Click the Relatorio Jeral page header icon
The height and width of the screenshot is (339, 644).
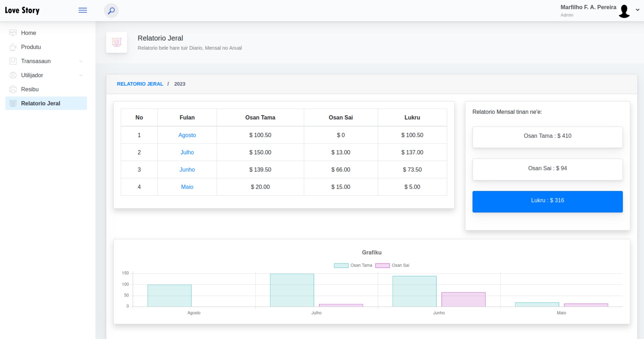(117, 42)
